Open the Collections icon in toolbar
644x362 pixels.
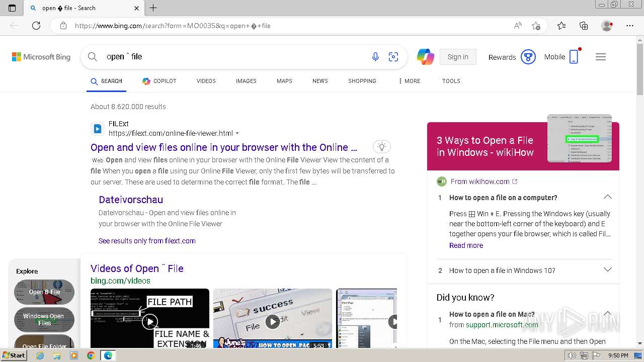584,26
